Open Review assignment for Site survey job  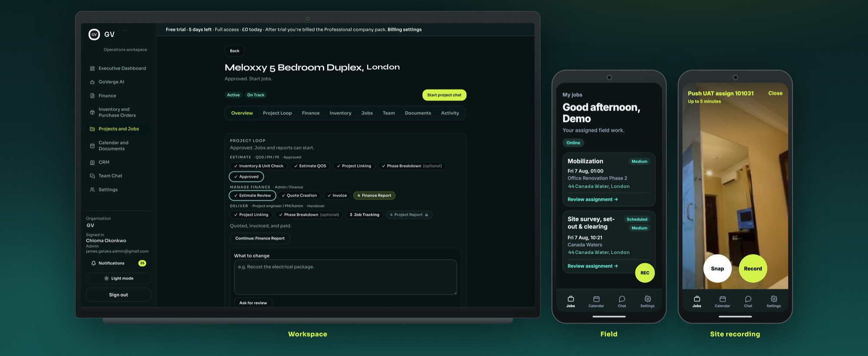coord(592,266)
